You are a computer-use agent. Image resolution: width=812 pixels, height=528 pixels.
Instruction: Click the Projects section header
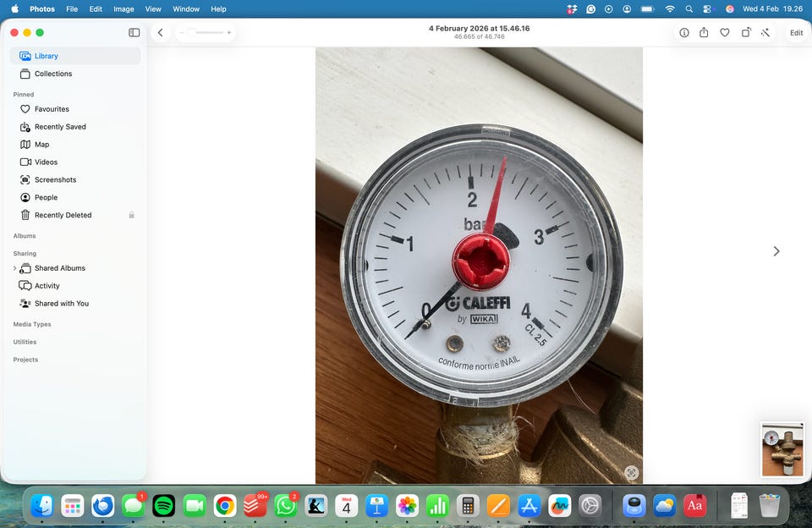click(x=25, y=360)
